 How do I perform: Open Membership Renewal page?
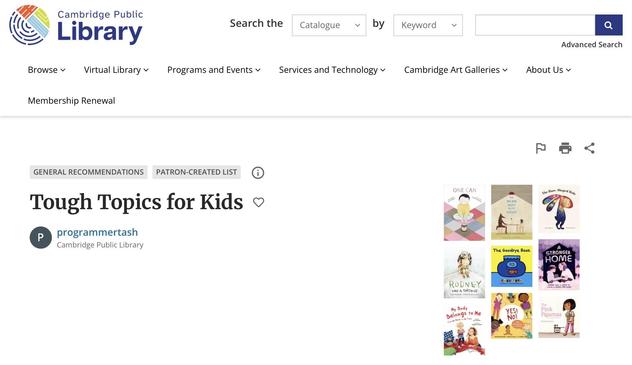(x=71, y=101)
